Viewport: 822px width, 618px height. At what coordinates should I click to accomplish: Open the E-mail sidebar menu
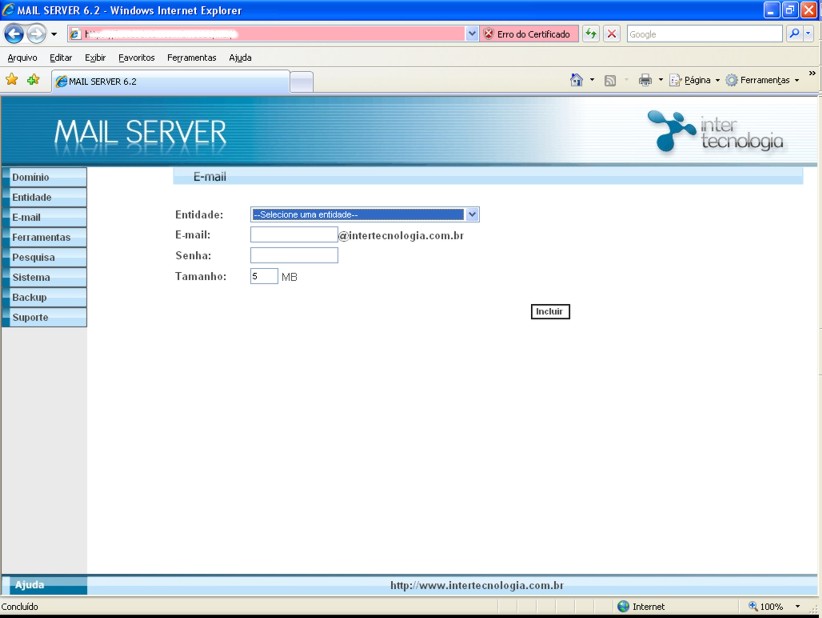(45, 217)
